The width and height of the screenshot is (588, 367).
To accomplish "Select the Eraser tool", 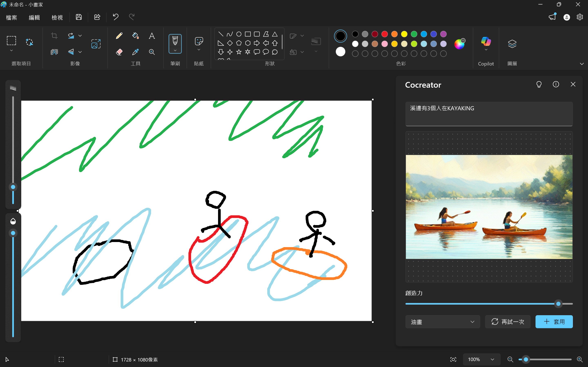I will [119, 52].
